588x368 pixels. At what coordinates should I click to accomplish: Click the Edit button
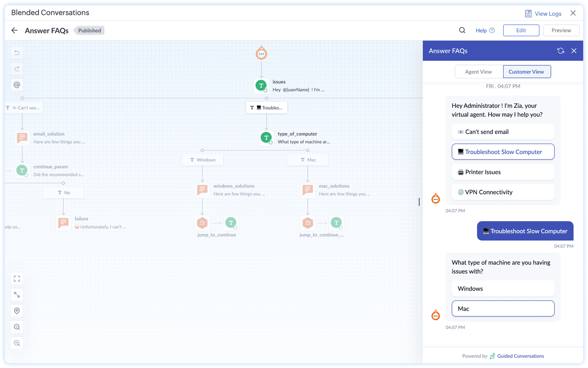click(521, 30)
